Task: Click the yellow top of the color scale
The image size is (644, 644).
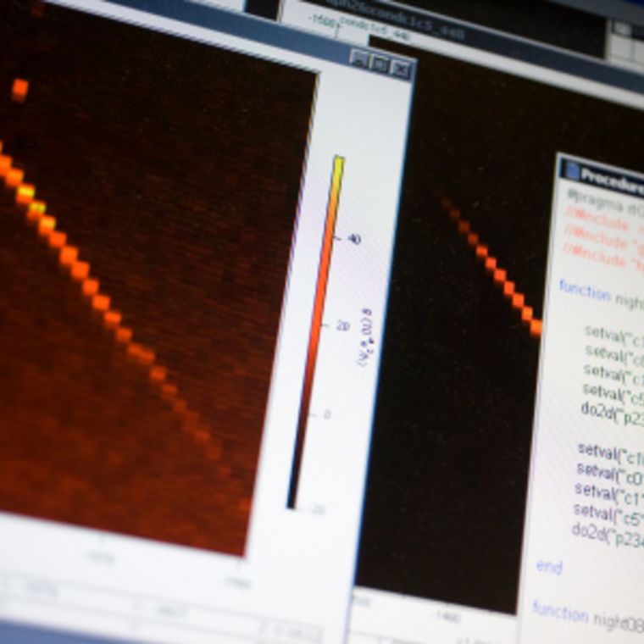Action: 337,164
